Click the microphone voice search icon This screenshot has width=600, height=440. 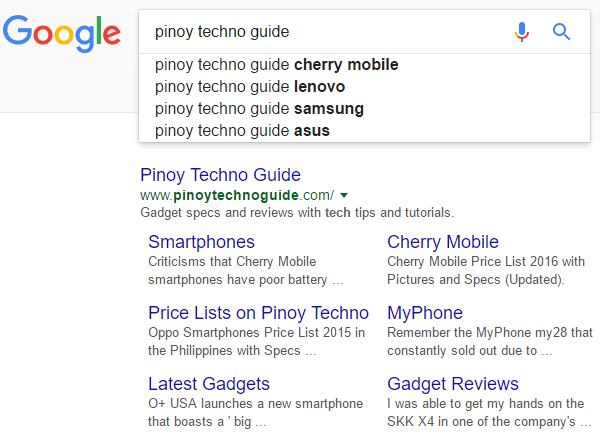click(x=522, y=32)
